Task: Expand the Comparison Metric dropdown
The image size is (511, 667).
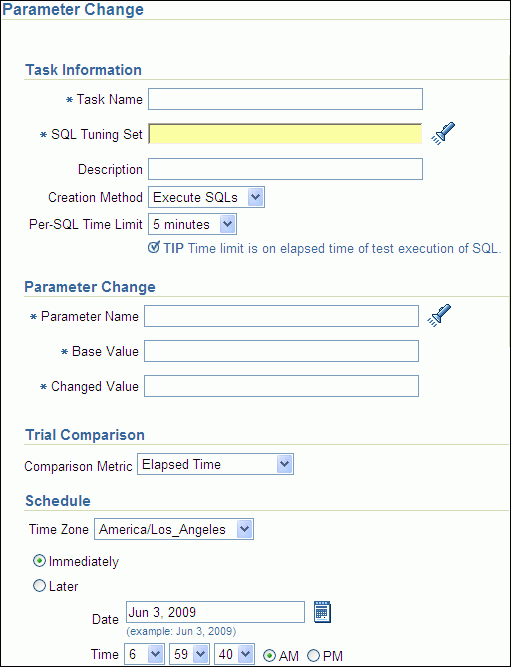Action: coord(215,464)
